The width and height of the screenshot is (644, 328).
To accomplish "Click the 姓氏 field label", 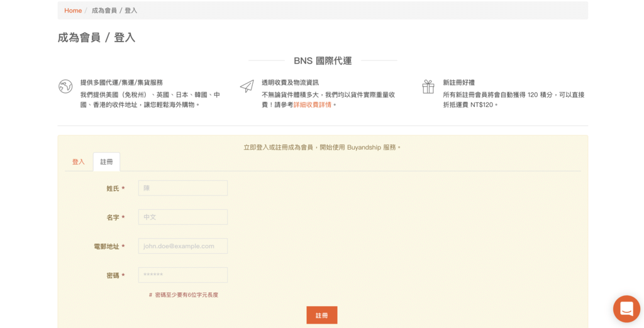I will coord(116,189).
